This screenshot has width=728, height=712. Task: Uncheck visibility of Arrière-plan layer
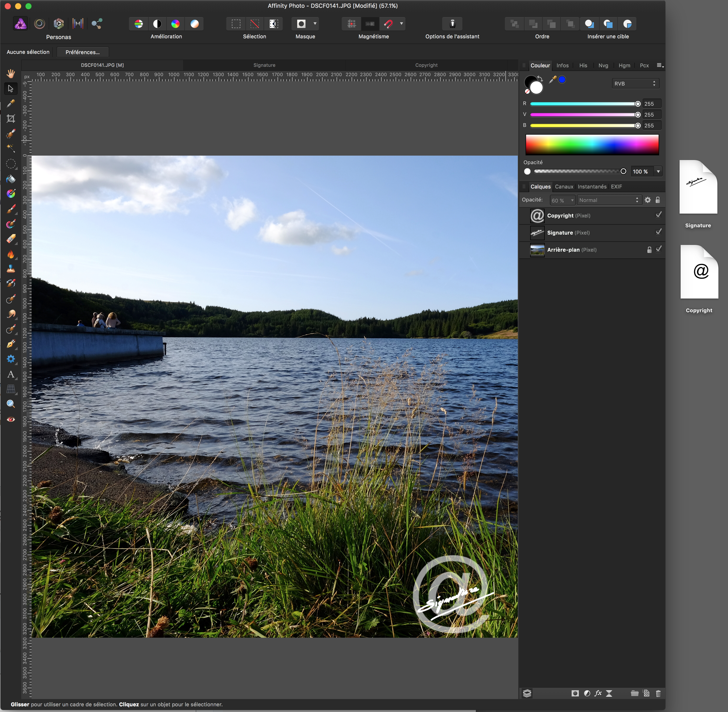658,249
